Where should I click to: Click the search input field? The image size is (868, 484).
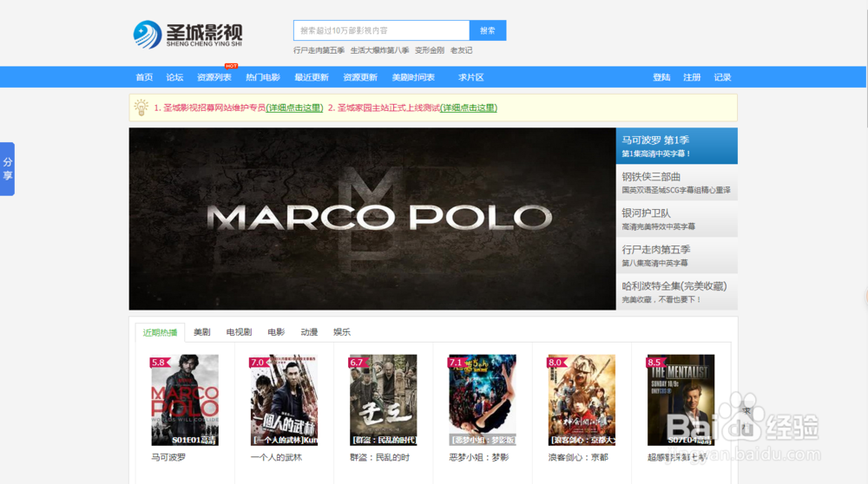click(x=381, y=30)
